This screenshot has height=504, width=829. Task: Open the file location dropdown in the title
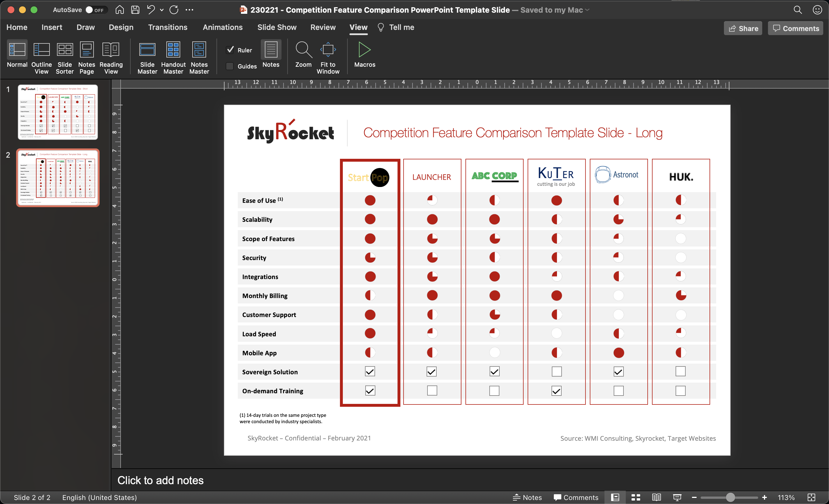tap(587, 10)
